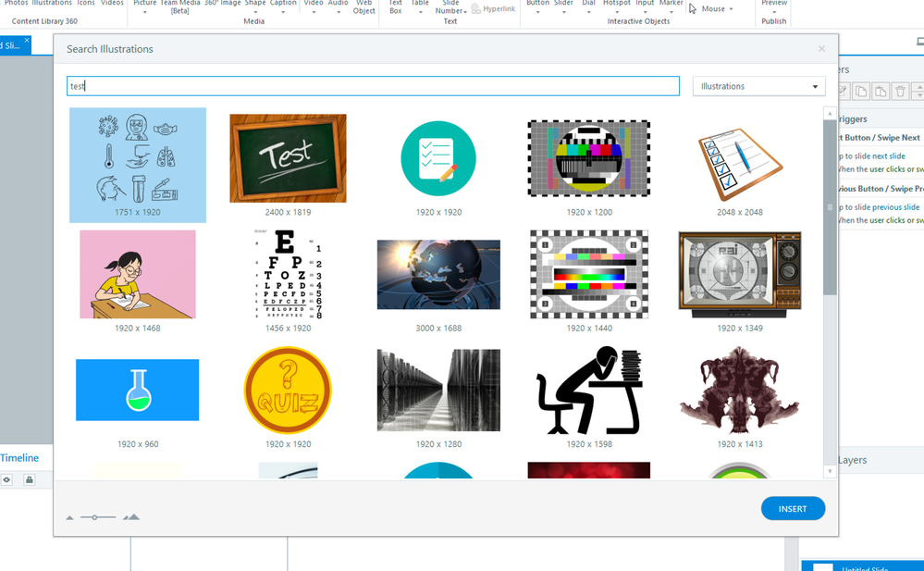The height and width of the screenshot is (571, 924).
Task: Click the edit trigger pencil icon
Action: pyautogui.click(x=844, y=91)
